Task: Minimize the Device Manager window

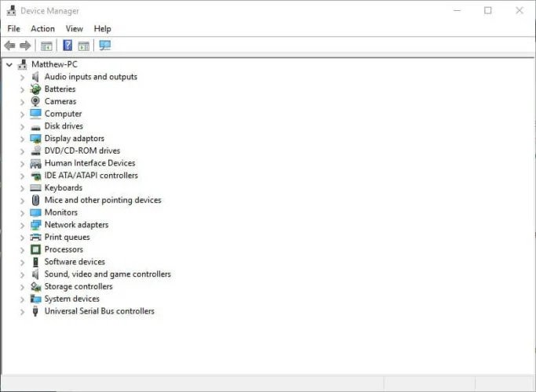Action: [x=457, y=11]
